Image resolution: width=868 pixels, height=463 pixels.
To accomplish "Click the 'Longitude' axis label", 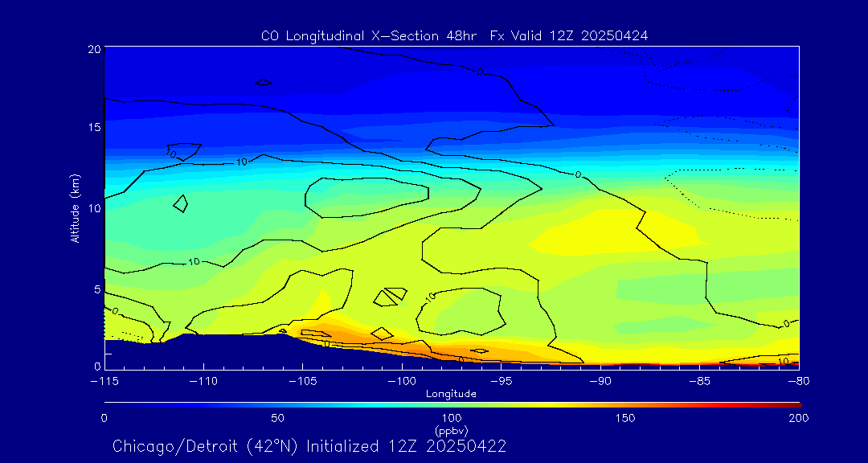I will [451, 394].
